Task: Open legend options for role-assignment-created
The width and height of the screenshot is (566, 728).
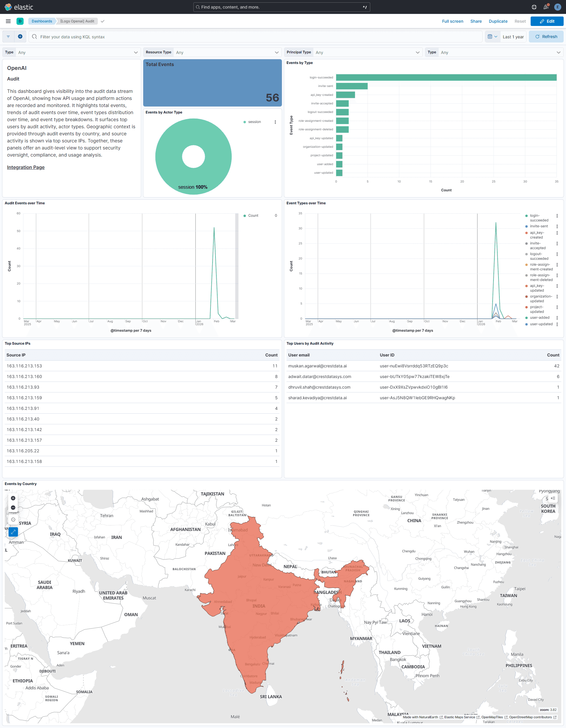Action: [x=557, y=265]
